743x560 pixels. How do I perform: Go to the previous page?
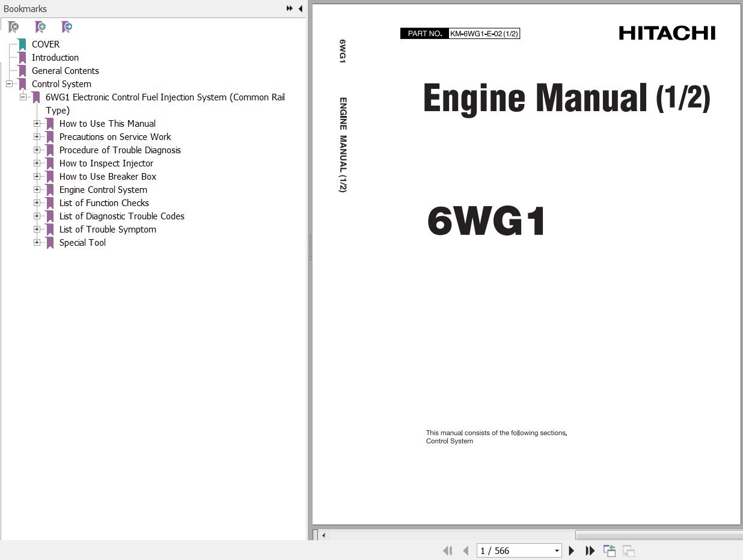click(x=465, y=550)
